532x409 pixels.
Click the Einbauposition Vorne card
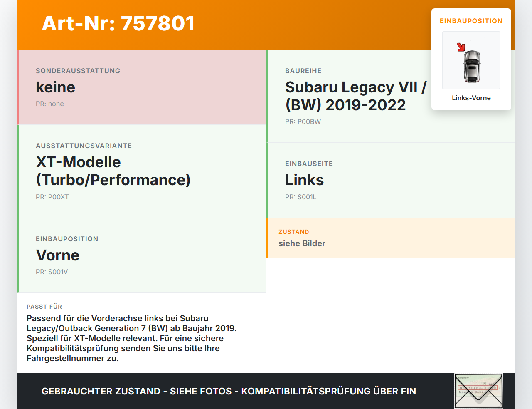point(141,255)
